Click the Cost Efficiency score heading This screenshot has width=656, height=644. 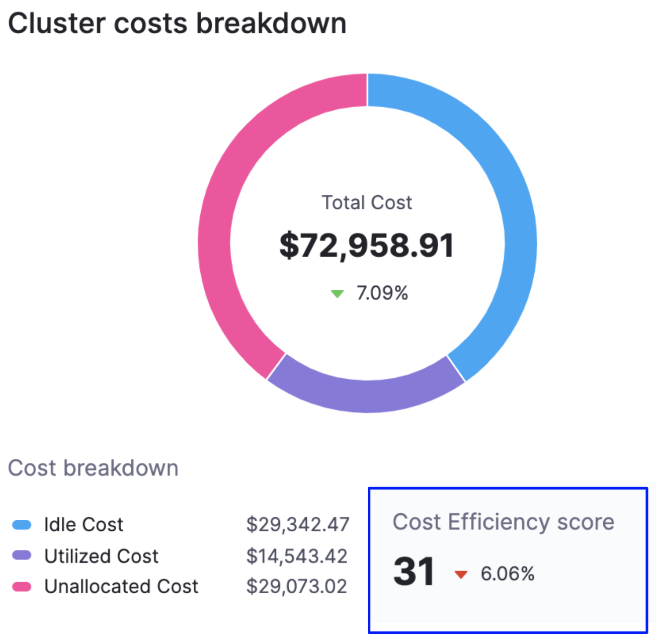(x=504, y=522)
